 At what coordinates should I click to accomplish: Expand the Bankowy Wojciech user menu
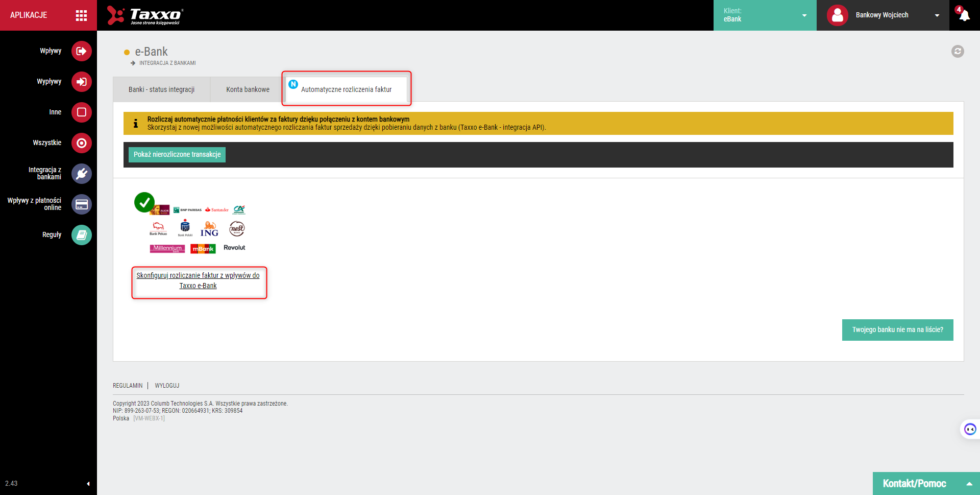883,15
